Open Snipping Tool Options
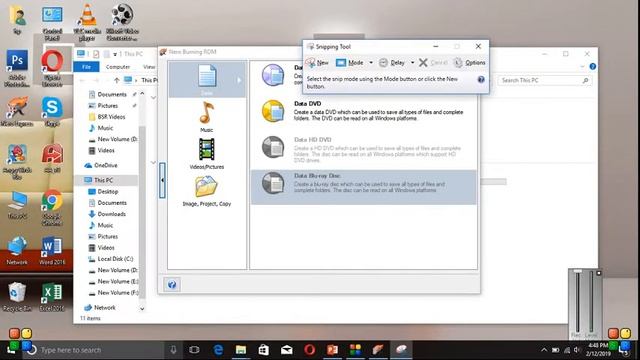 point(470,62)
